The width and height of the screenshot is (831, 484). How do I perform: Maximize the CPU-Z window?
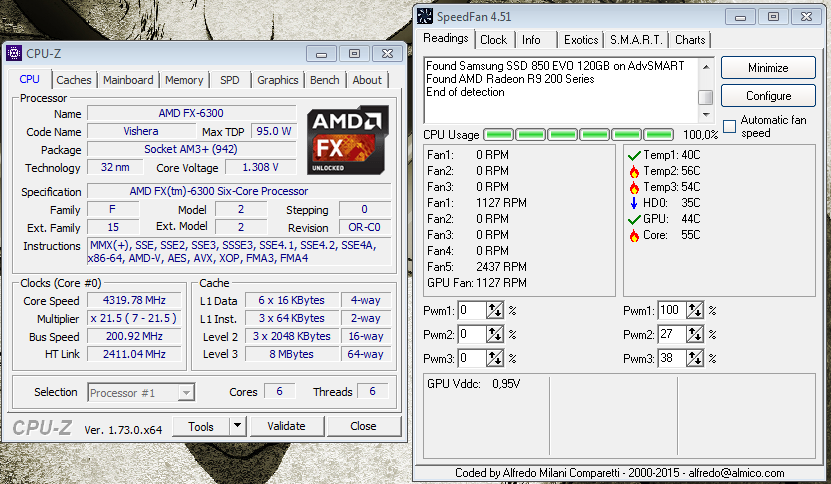[x=355, y=54]
